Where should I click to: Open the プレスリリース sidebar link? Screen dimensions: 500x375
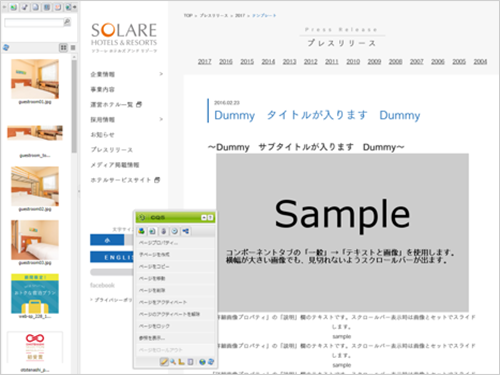pos(112,150)
